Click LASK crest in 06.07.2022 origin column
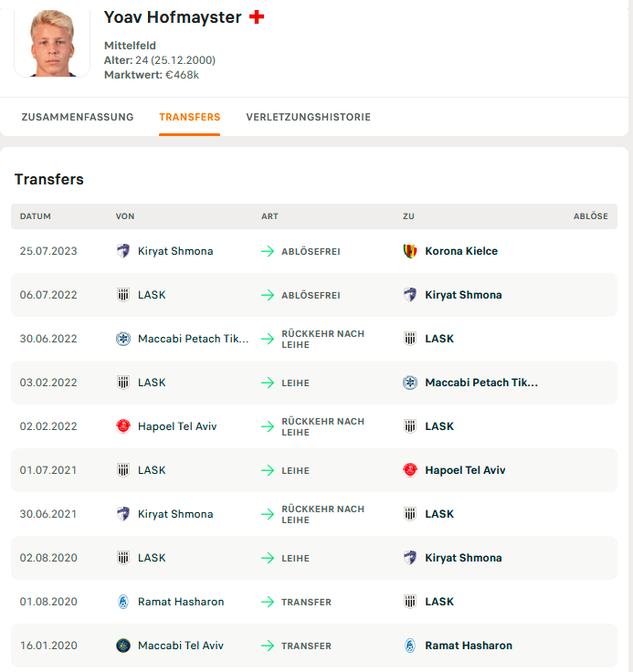The image size is (633, 672). click(123, 295)
